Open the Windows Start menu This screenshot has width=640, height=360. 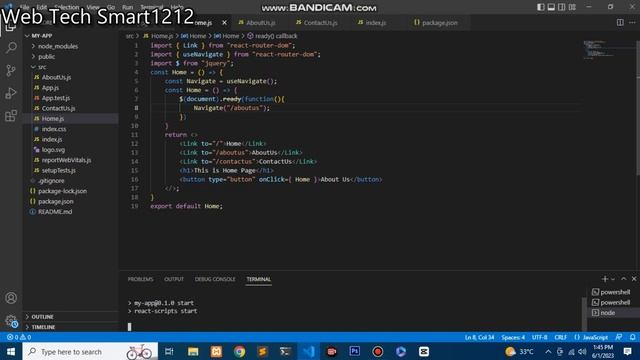(11, 351)
